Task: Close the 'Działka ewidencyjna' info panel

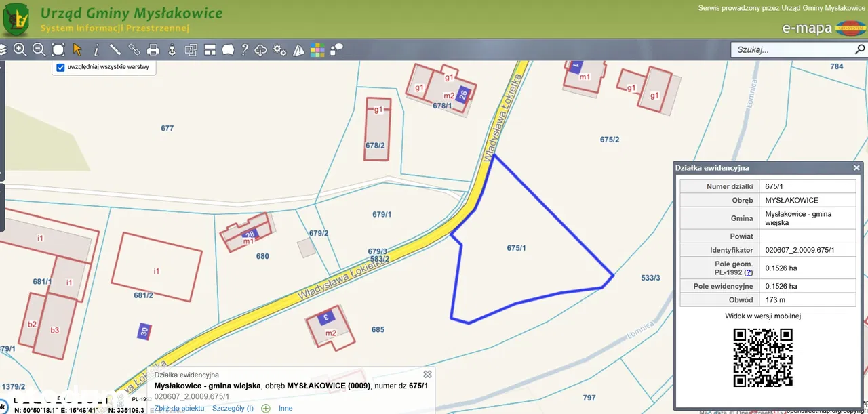Action: pyautogui.click(x=856, y=167)
